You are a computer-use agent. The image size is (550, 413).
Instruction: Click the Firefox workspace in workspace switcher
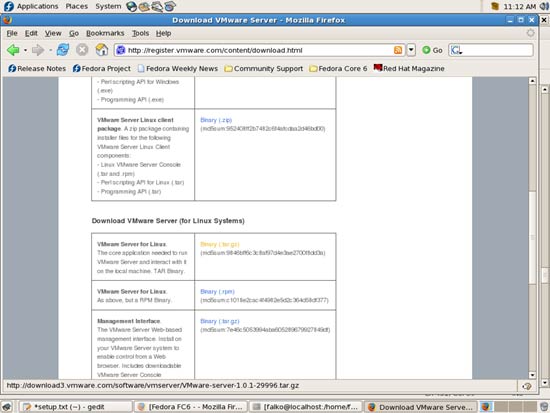tap(486, 407)
